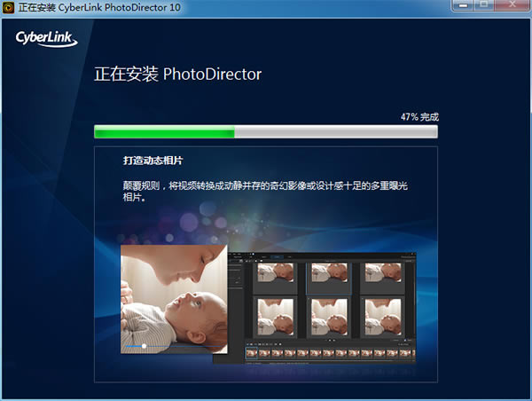Click the "47% 完成" progress text
This screenshot has width=532, height=401.
pos(419,117)
